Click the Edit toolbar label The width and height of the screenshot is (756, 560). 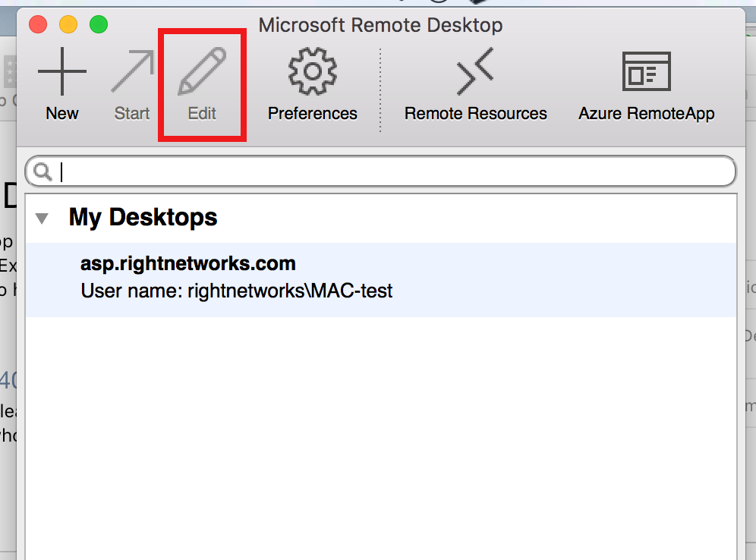click(201, 115)
